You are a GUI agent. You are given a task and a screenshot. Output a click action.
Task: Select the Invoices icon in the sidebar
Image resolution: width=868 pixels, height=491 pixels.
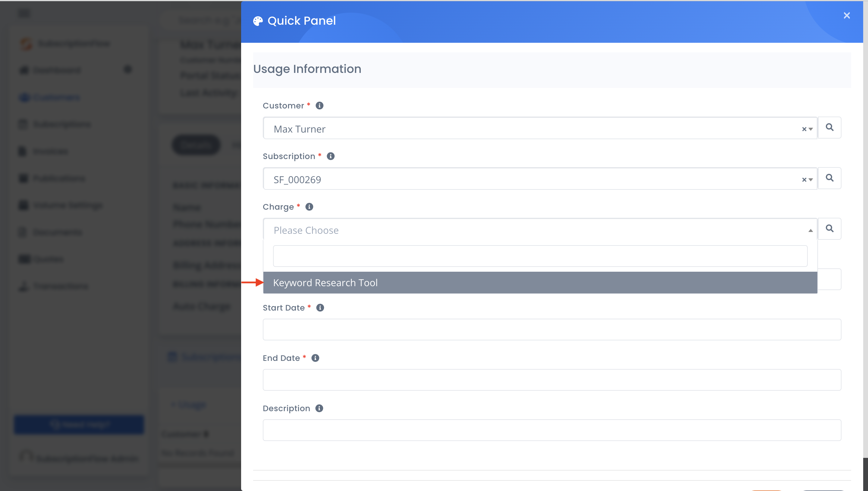[x=23, y=151]
